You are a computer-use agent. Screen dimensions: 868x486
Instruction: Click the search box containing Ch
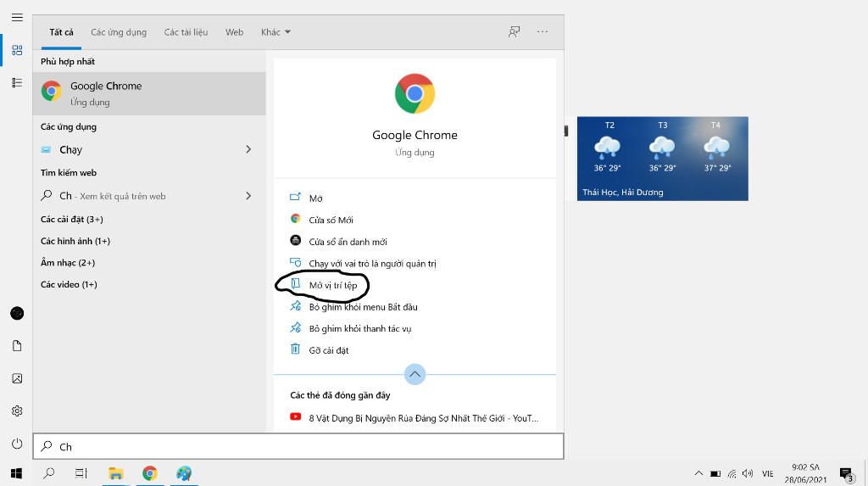298,446
